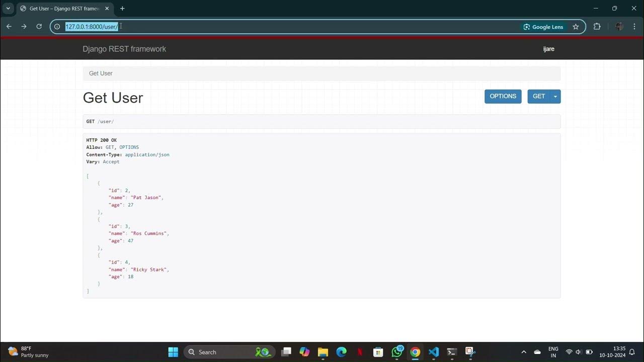Open clock and date 13:35 panel
The image size is (644, 362).
tap(612, 352)
